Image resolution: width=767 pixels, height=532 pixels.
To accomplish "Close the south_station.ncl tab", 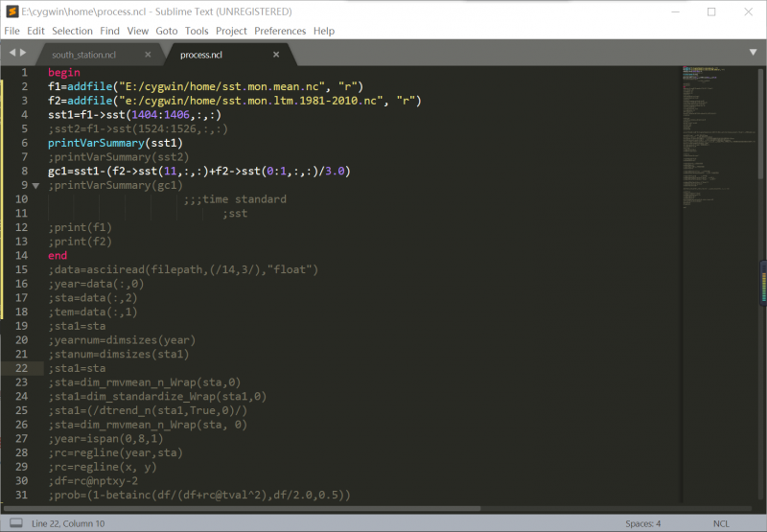I will (x=148, y=55).
